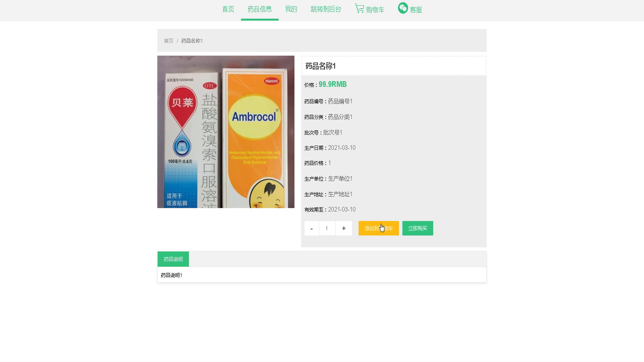644x362 pixels.
Task: Open the 我的 menu item
Action: (291, 9)
